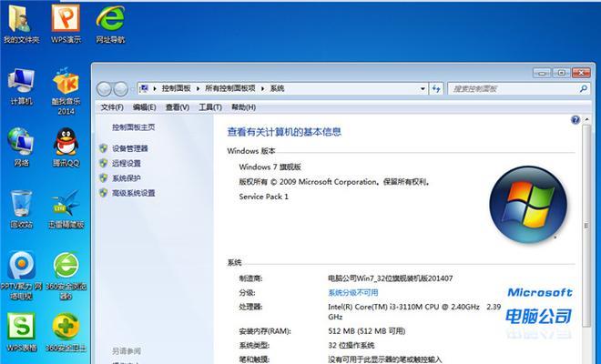This screenshot has width=601, height=364.
Task: Maximize the System control panel window
Action: 562,73
